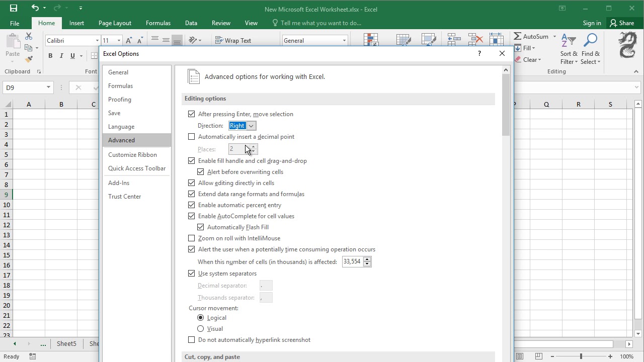The height and width of the screenshot is (362, 644).
Task: Open the font size dropdown showing 11
Action: coord(119,41)
